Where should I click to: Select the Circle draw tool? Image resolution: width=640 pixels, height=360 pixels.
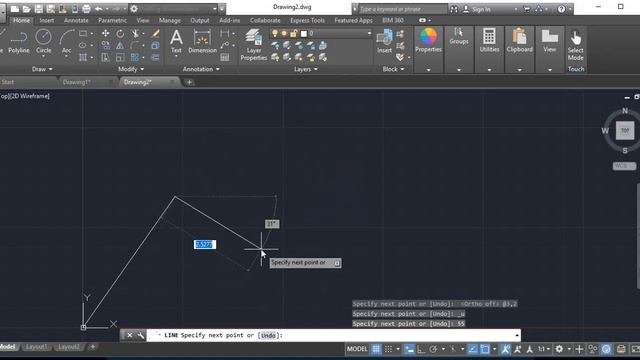pos(43,42)
